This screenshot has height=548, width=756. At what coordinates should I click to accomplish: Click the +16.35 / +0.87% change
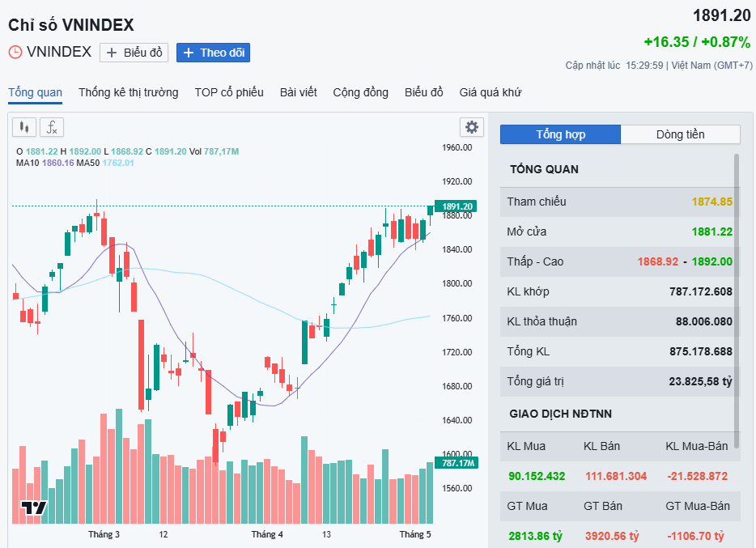click(x=697, y=42)
